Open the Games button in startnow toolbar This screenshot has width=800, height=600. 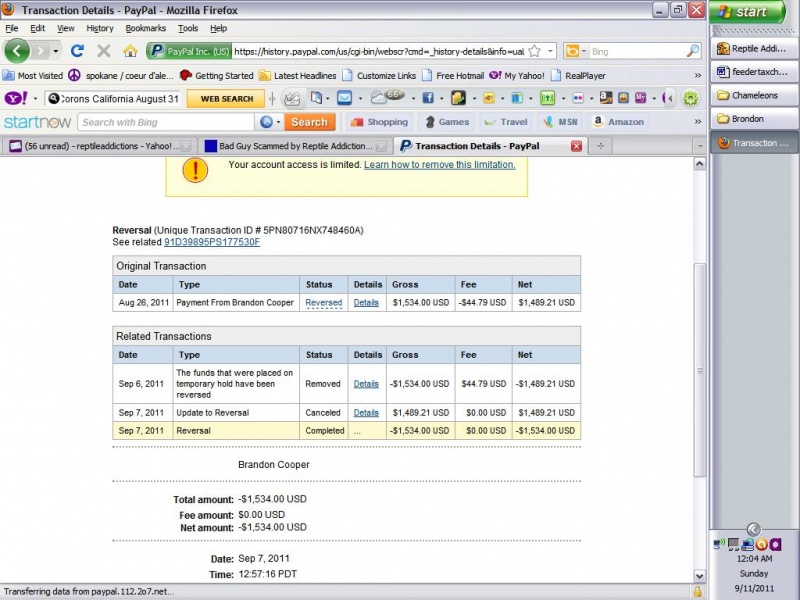point(447,122)
